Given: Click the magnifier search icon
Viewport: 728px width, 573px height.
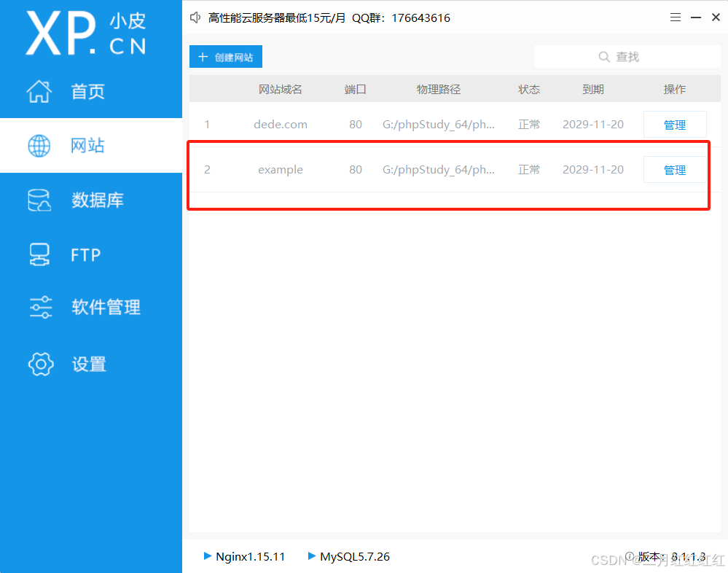Looking at the screenshot, I should coord(604,57).
